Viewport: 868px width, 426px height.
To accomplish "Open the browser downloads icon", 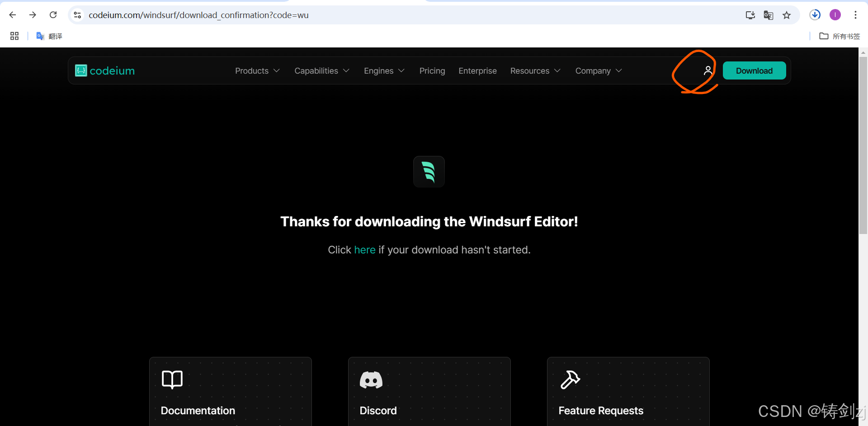I will [815, 15].
